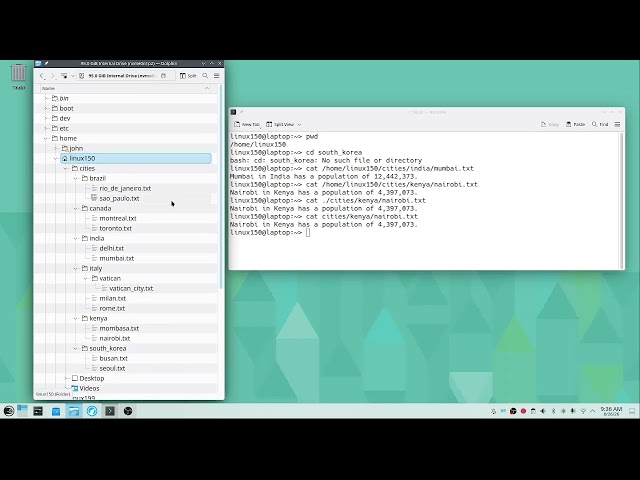The width and height of the screenshot is (640, 480).
Task: Collapse the south_korea folder
Action: pos(76,349)
